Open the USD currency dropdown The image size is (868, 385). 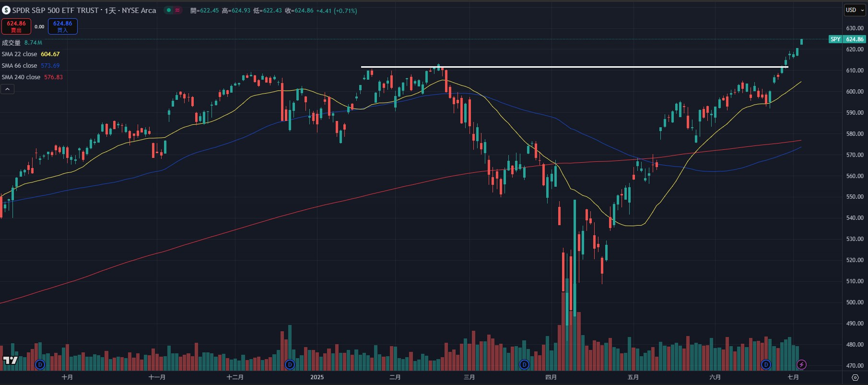[x=855, y=10]
